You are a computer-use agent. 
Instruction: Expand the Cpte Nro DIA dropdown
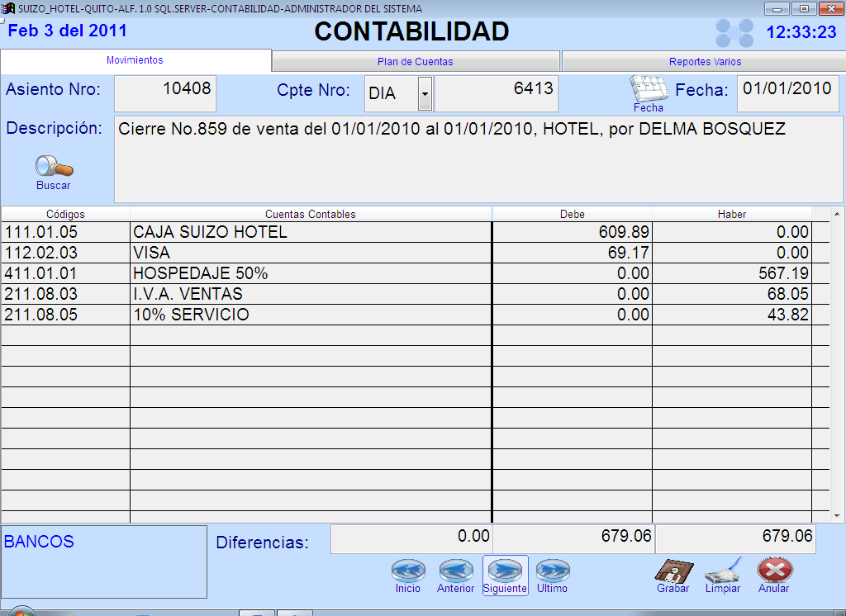(425, 94)
